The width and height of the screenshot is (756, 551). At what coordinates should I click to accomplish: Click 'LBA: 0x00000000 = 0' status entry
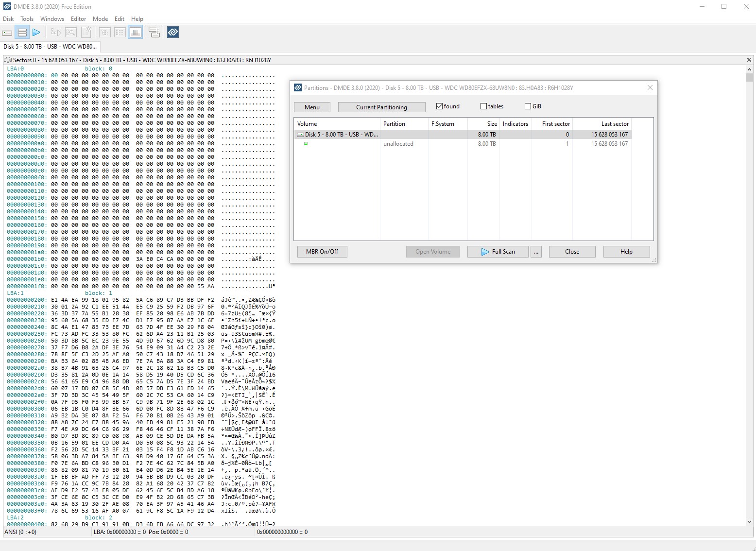point(120,532)
